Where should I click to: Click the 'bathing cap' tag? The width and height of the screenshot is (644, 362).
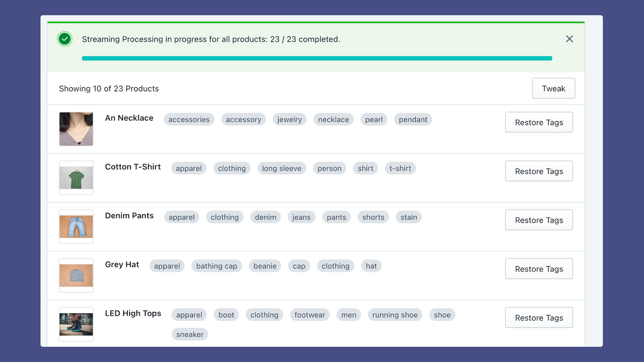[217, 265]
